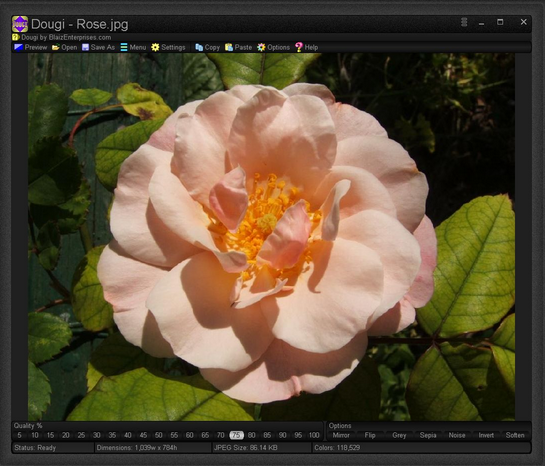Open Settings gear icon
This screenshot has width=545, height=466.
click(155, 47)
